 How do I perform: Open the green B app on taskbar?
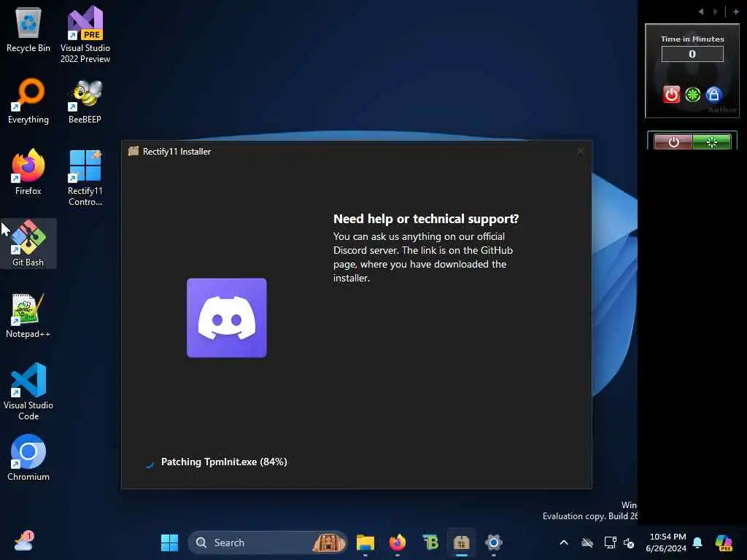430,542
